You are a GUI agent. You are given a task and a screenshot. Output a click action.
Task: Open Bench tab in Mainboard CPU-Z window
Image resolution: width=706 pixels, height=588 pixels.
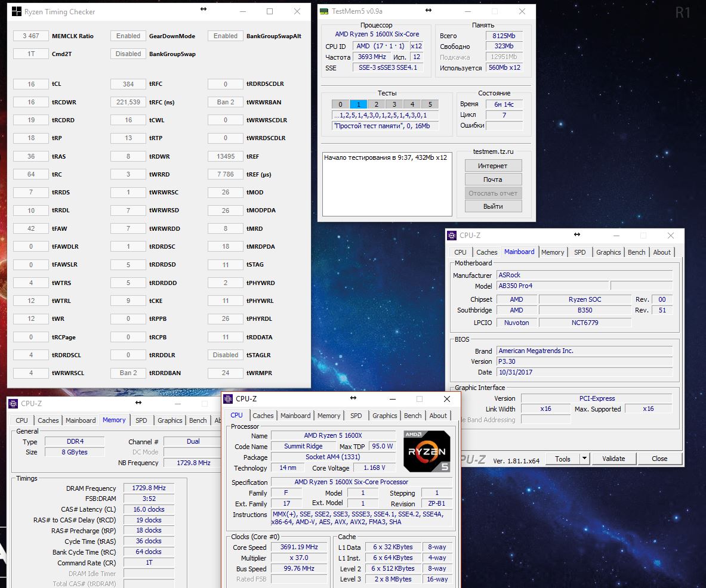[x=636, y=252]
